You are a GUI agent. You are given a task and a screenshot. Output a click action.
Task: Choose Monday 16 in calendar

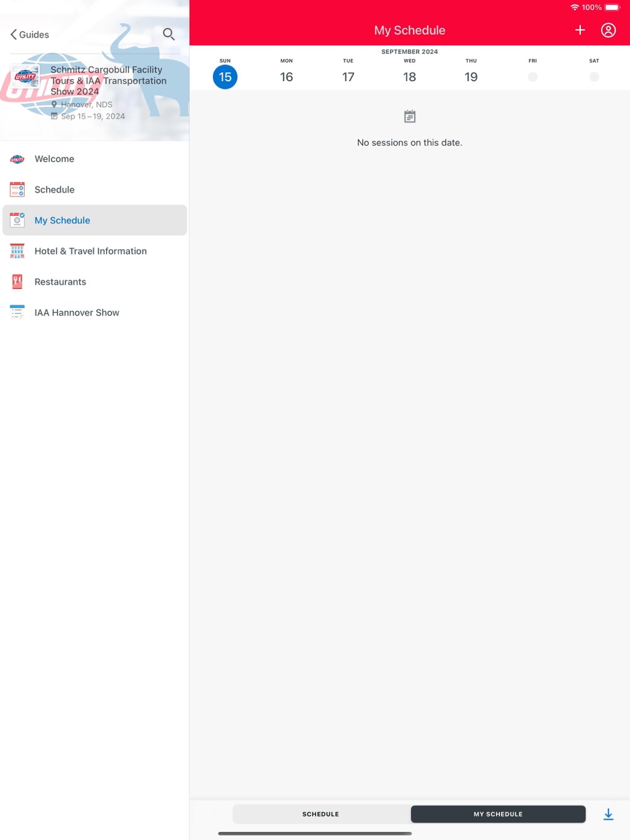click(287, 77)
